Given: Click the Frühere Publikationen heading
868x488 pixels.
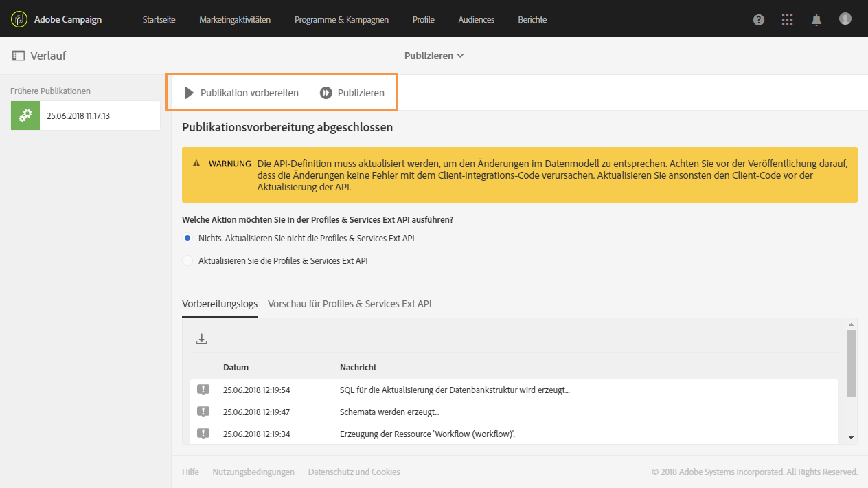Looking at the screenshot, I should (x=50, y=91).
